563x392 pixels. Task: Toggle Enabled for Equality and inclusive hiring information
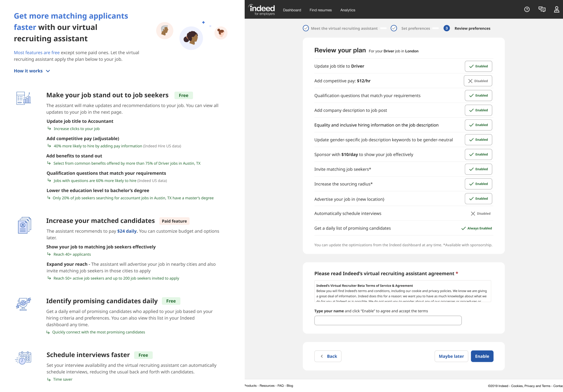tap(478, 125)
